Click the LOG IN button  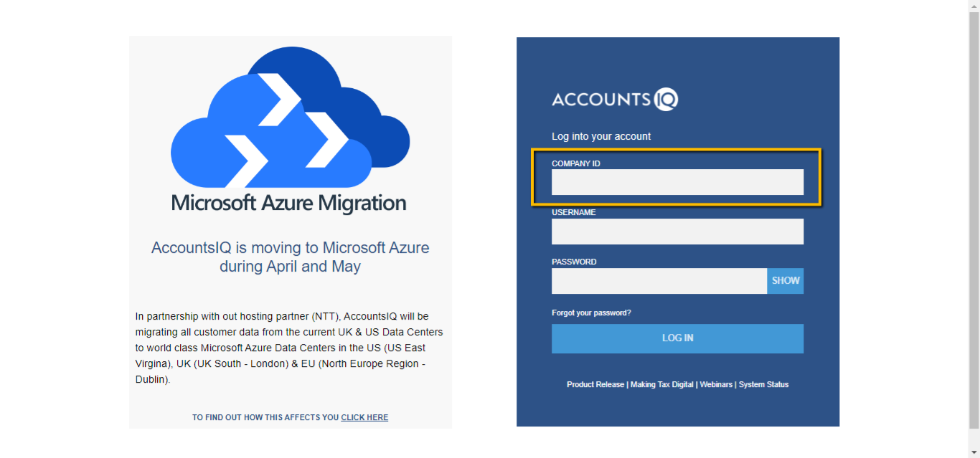[677, 338]
